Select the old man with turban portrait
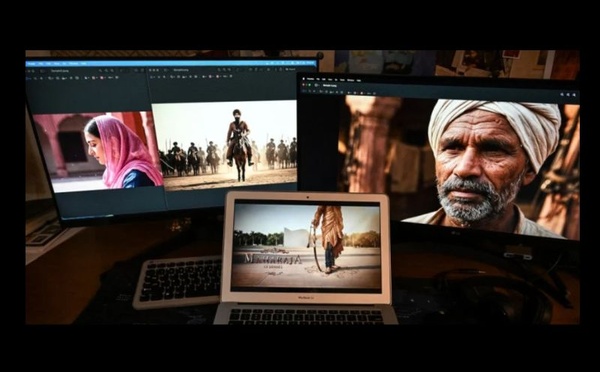This screenshot has height=372, width=600. (x=459, y=168)
